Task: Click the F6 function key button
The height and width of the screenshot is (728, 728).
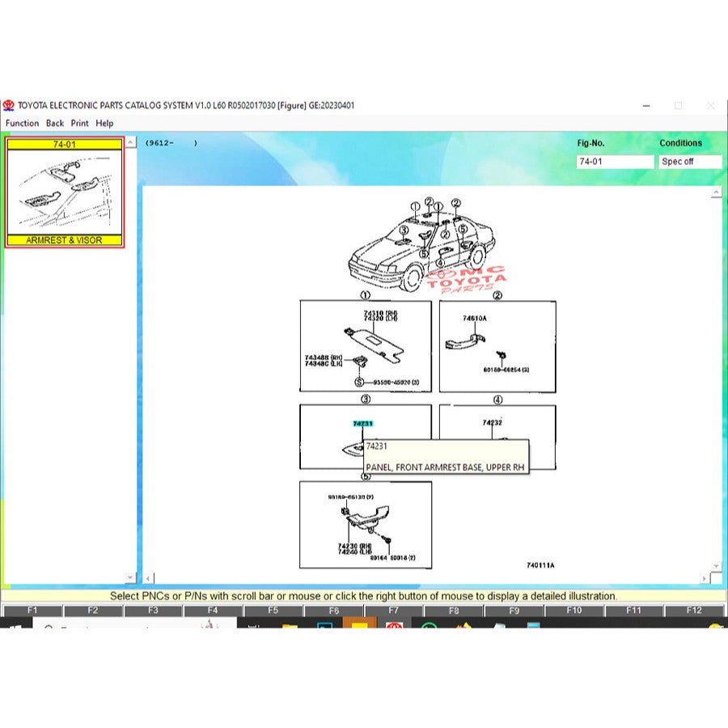Action: click(333, 611)
